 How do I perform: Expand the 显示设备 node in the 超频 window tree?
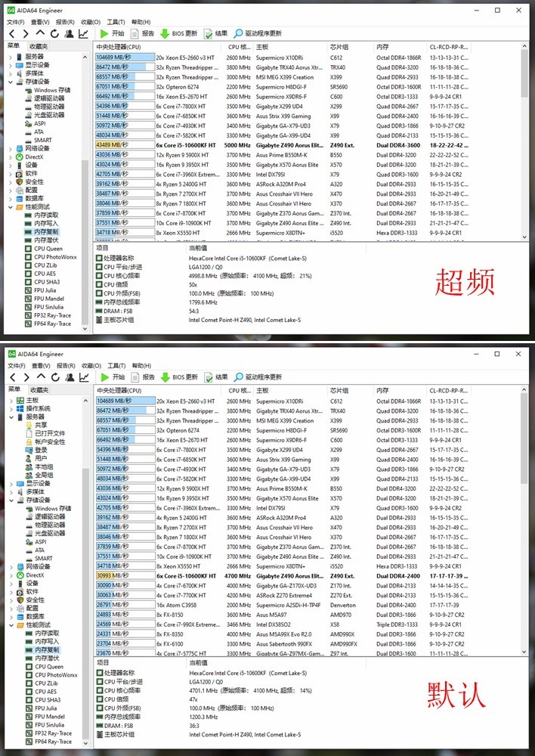pos(11,65)
